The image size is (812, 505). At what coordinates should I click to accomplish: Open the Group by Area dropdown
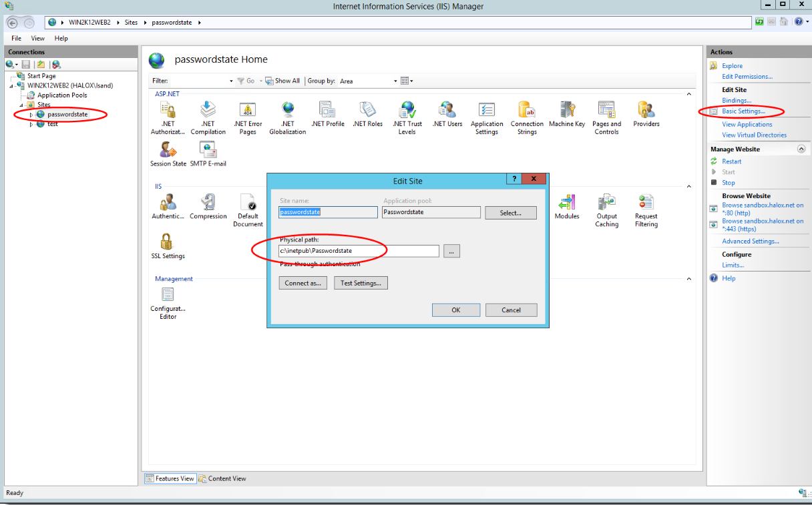395,81
